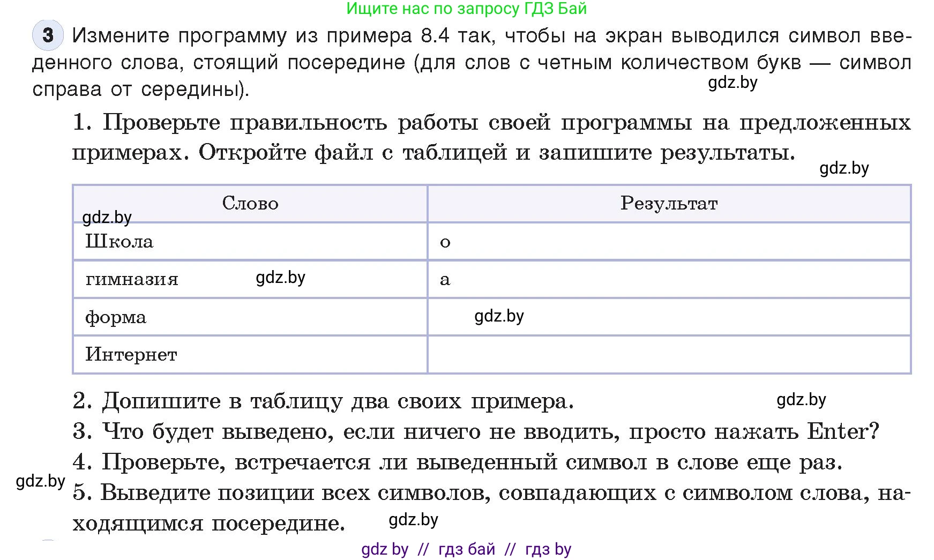Click the gdz.by mark below item 2

click(x=801, y=399)
